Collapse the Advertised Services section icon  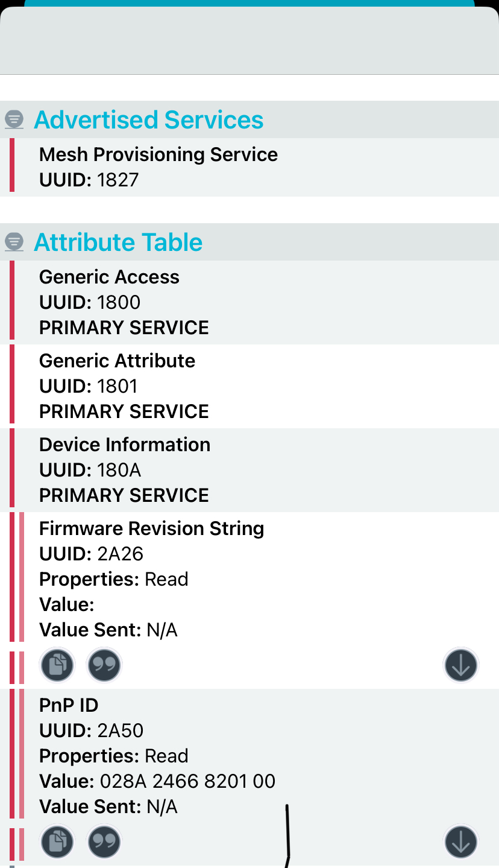tap(14, 119)
